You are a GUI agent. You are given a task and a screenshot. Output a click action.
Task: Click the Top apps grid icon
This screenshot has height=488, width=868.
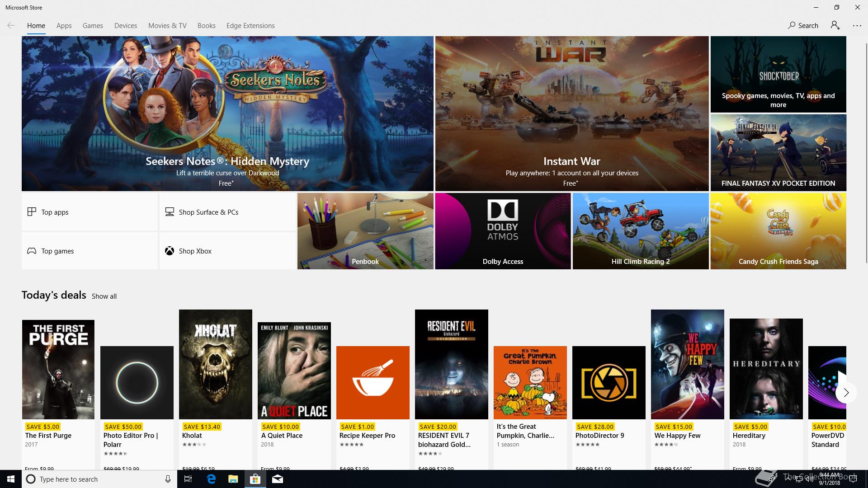32,212
